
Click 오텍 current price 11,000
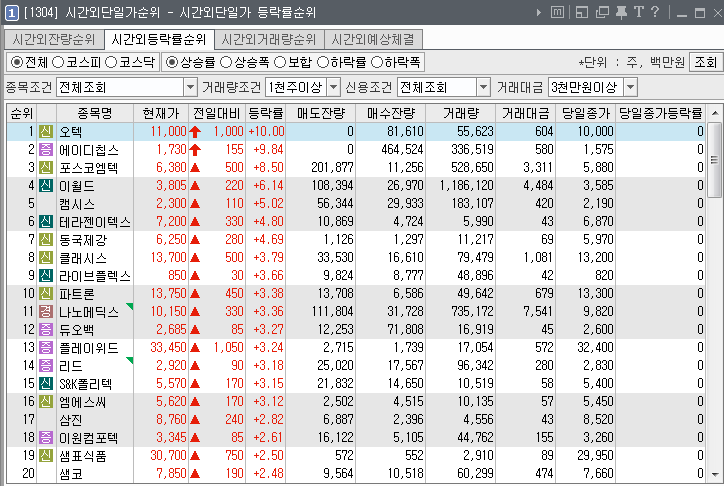(169, 132)
